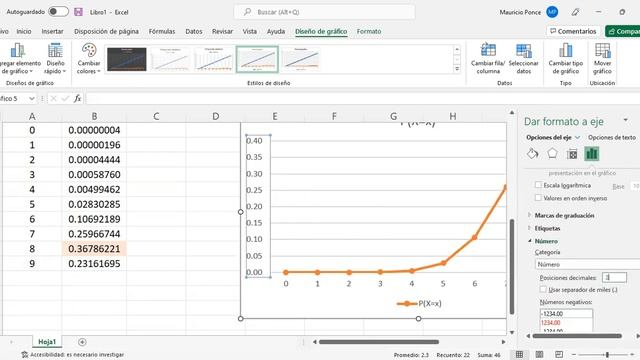Click the P(X=x) chart legend entry
Viewport: 640px width, 360px height.
point(419,304)
